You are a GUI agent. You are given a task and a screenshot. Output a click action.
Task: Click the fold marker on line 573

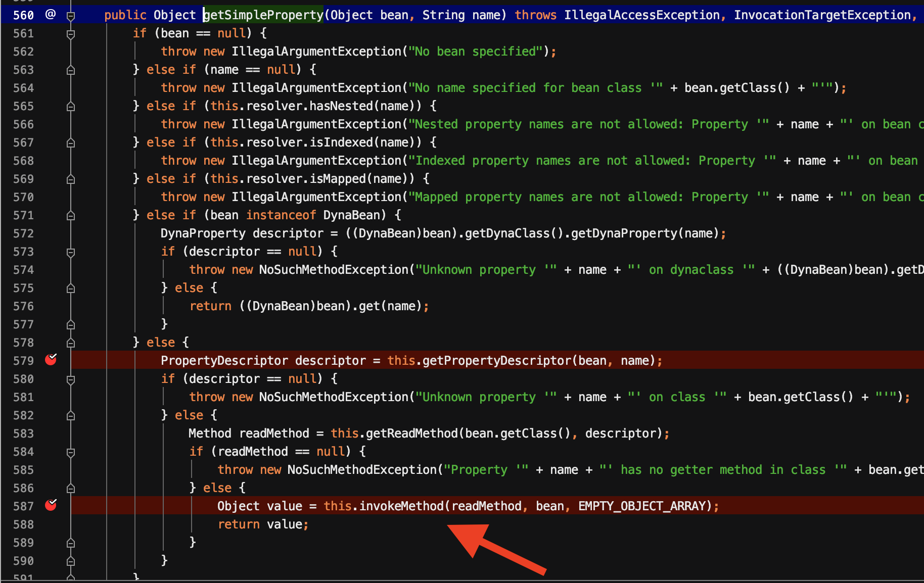point(71,252)
